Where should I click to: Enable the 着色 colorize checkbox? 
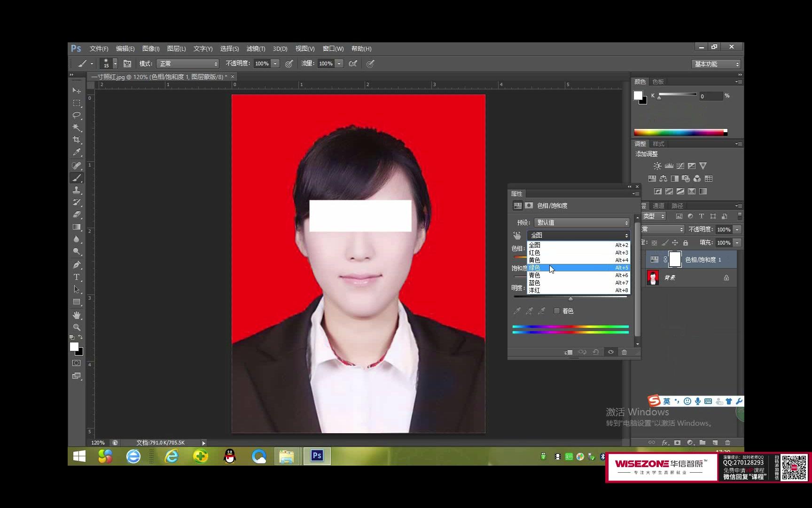[x=557, y=311]
